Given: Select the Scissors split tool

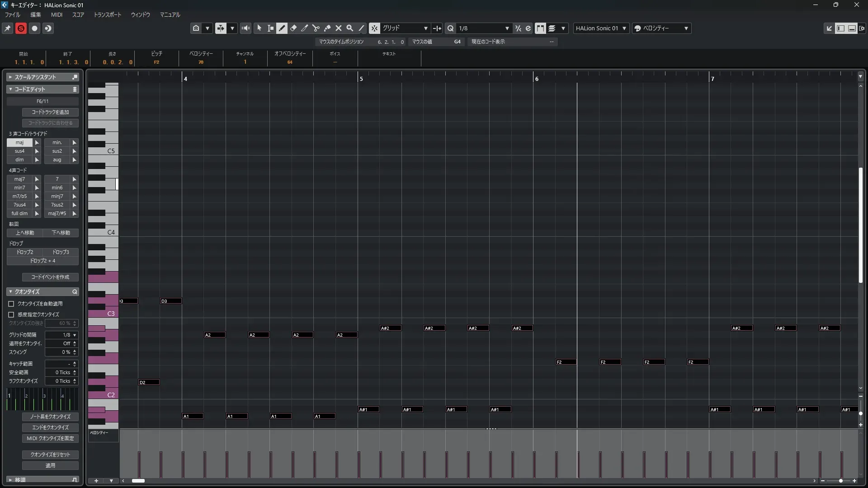Looking at the screenshot, I should point(316,28).
